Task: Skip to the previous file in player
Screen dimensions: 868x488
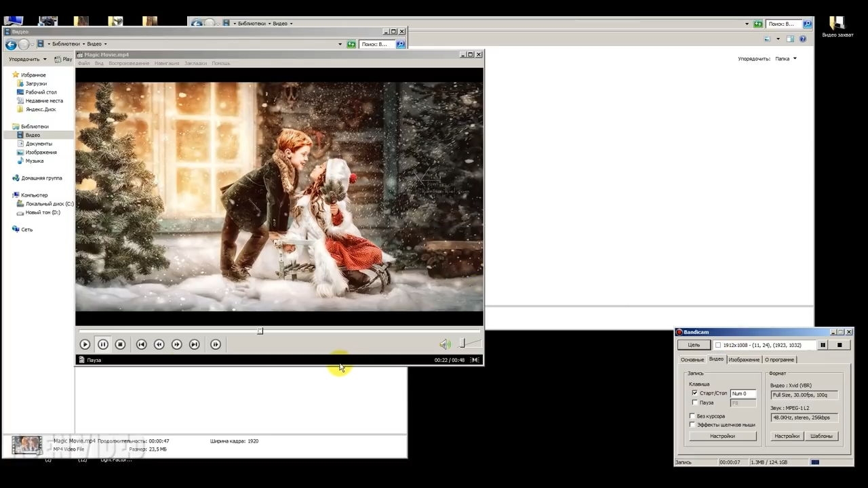Action: 141,344
